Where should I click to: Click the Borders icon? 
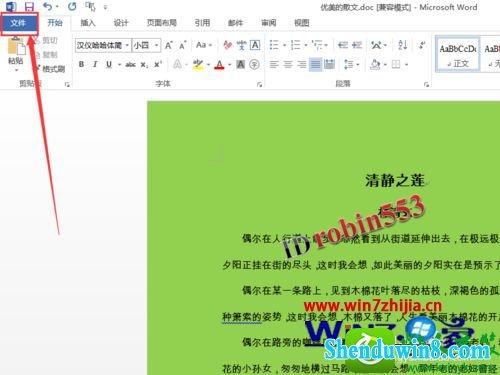[396, 64]
